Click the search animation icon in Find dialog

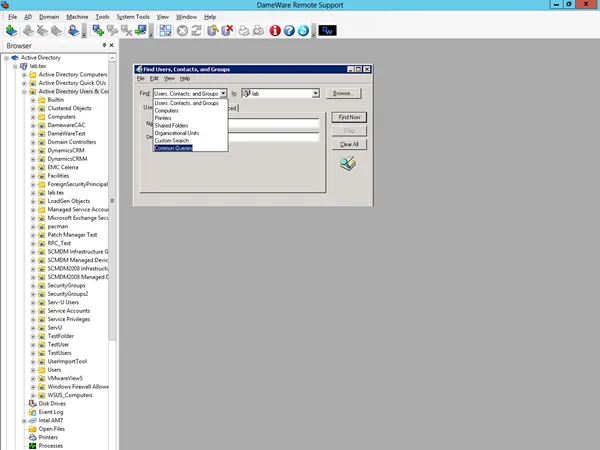point(348,164)
